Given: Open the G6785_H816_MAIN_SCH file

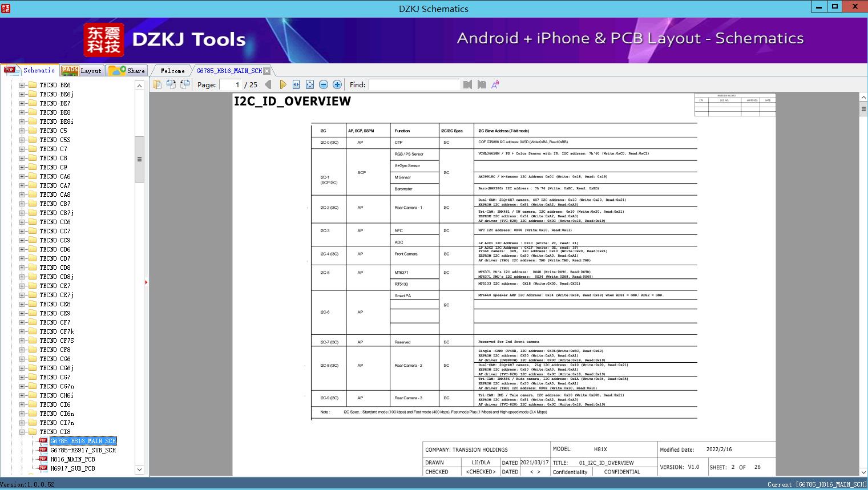Looking at the screenshot, I should pos(83,441).
